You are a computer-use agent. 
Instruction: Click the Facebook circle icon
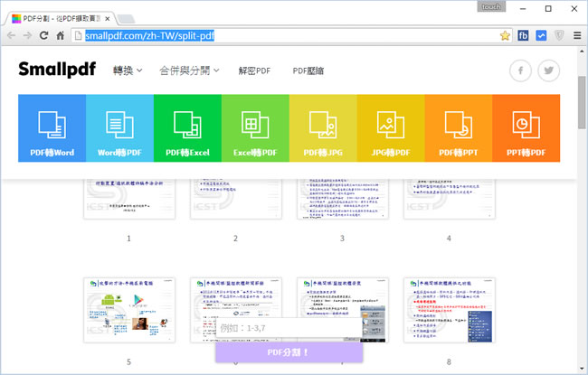pos(520,70)
